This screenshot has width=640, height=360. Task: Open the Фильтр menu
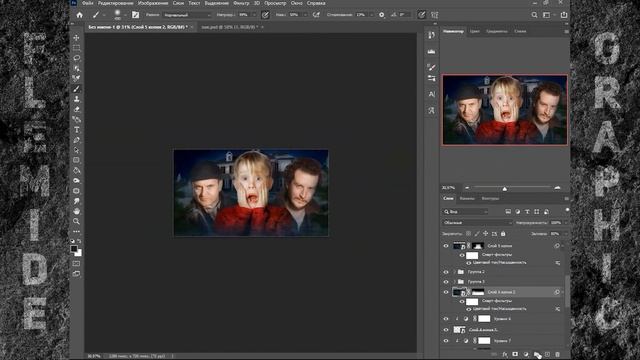[241, 3]
